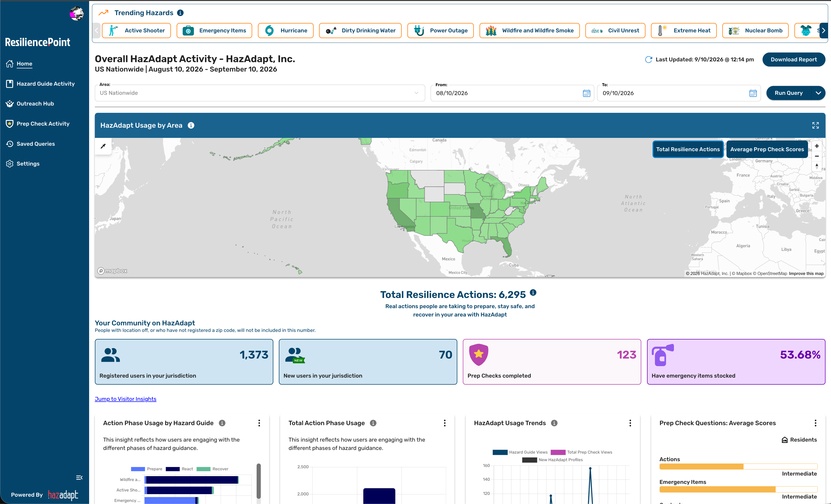Click the Total Resilience Actions info icon
This screenshot has width=831, height=504.
[x=533, y=293]
